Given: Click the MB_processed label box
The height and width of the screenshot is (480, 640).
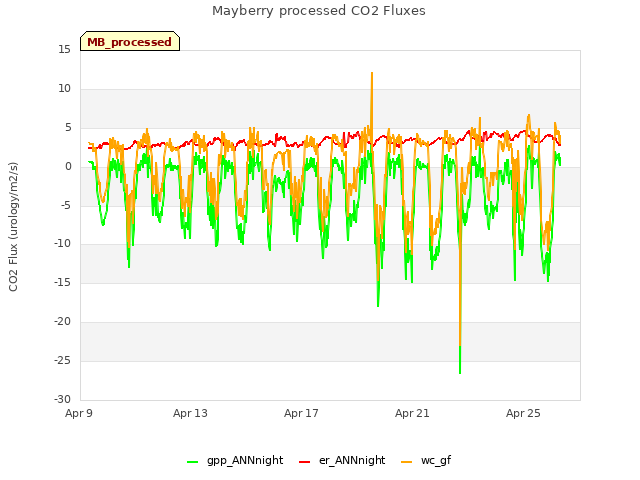Looking at the screenshot, I should [130, 41].
